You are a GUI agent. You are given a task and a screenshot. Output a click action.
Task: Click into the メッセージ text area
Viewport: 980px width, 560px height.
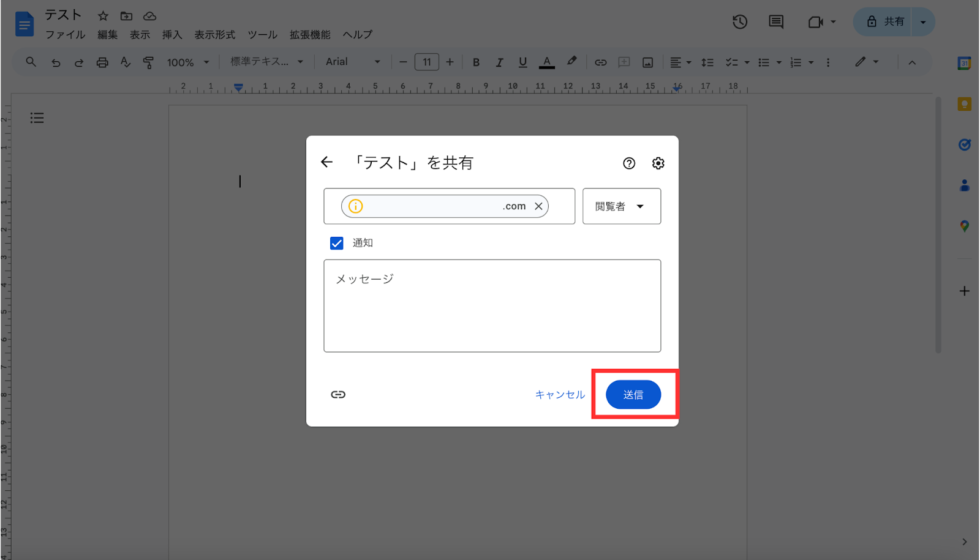pyautogui.click(x=492, y=306)
